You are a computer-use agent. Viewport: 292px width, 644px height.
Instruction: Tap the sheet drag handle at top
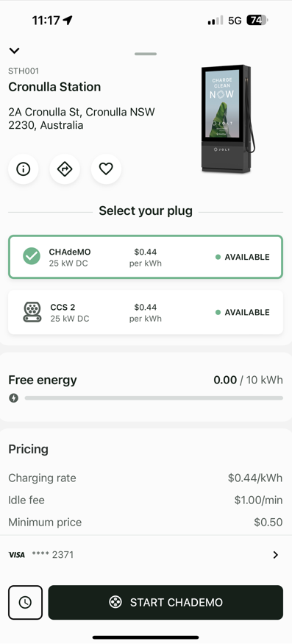click(x=146, y=54)
